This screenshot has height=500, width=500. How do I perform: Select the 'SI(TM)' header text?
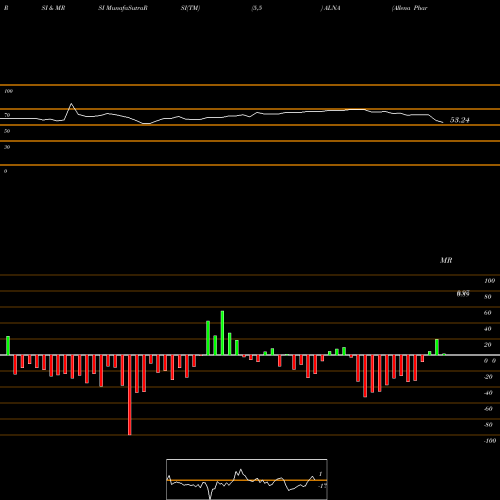[190, 8]
